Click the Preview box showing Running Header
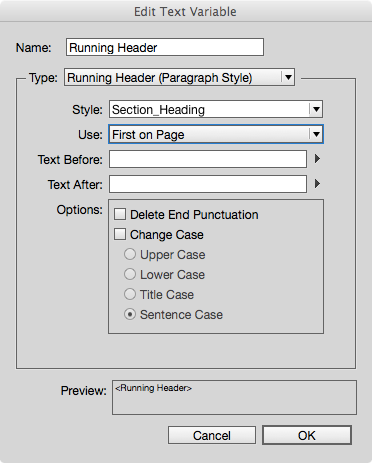 coord(234,397)
